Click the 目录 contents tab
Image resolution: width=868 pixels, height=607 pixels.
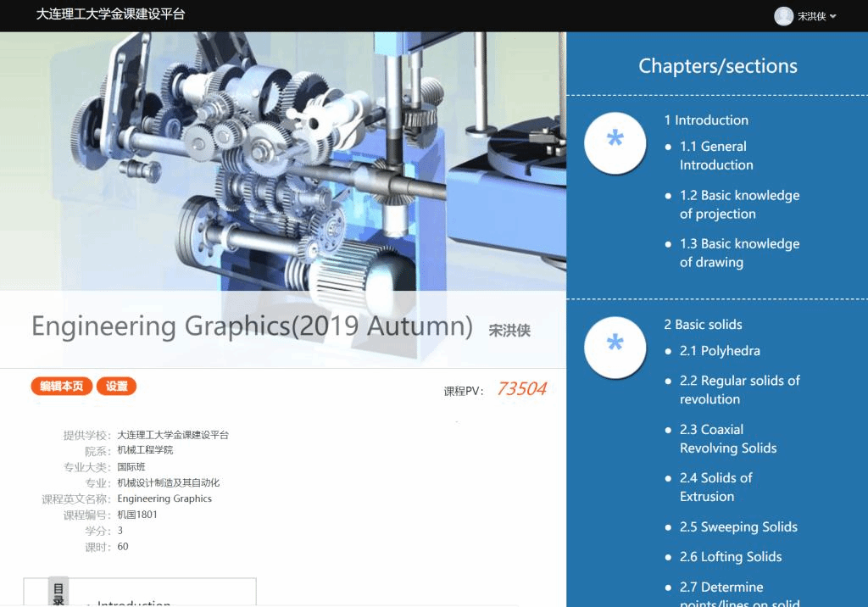pos(58,593)
